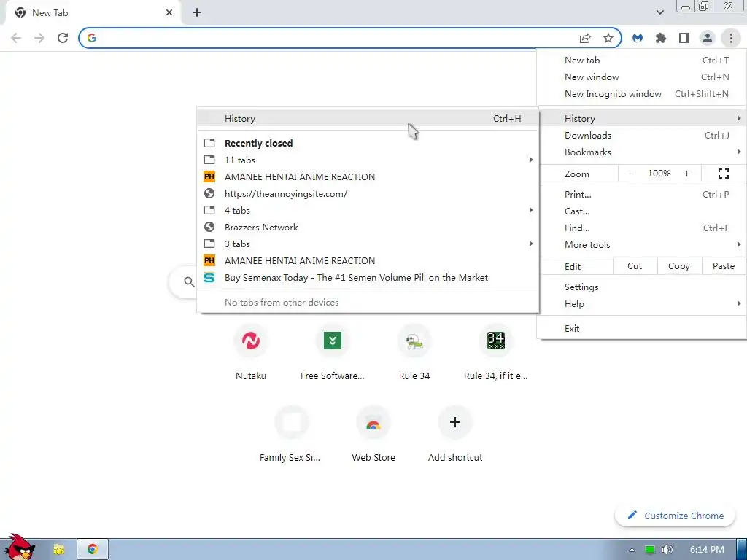The image size is (747, 560).
Task: Click the three-dot Chrome menu button
Action: point(731,38)
